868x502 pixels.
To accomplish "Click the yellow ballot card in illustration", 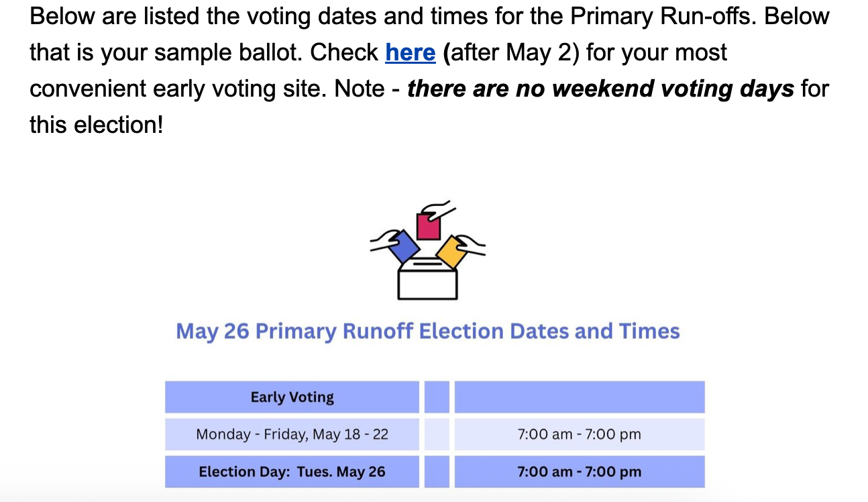I will (x=451, y=251).
